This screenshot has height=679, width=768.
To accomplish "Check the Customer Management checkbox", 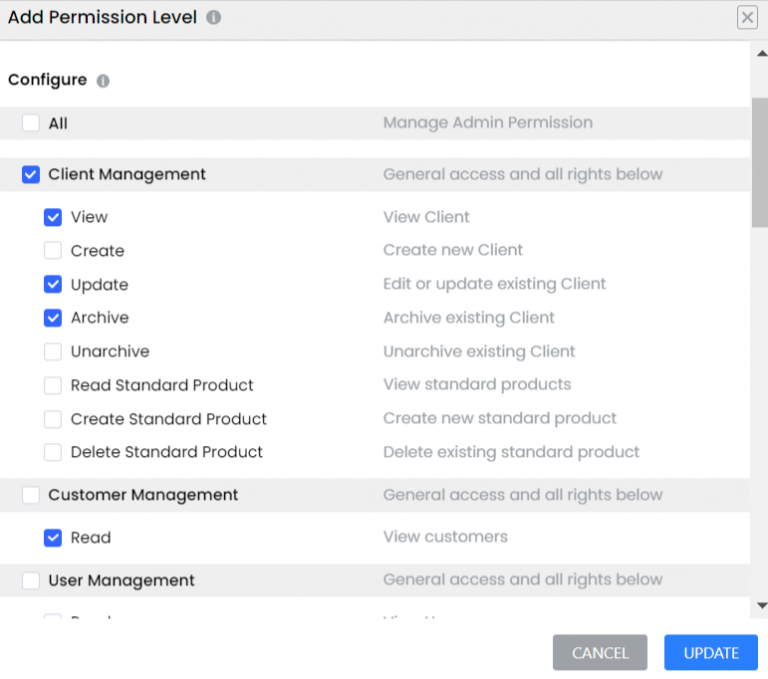I will coord(31,495).
